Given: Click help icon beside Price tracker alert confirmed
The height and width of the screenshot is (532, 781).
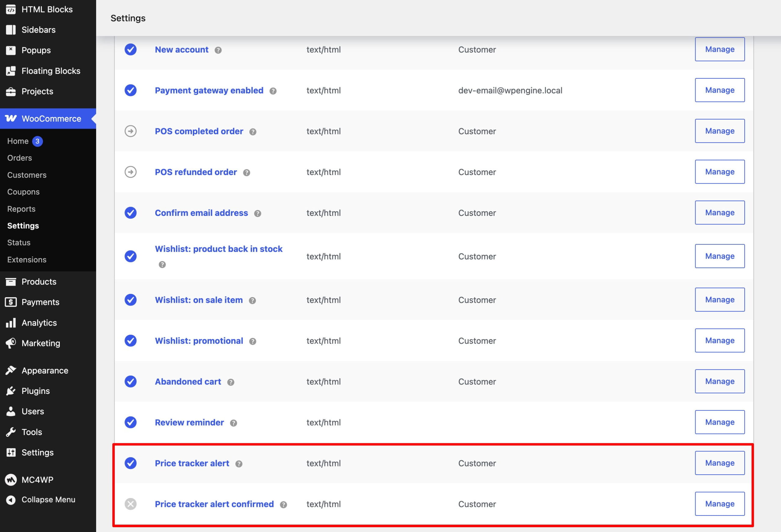Looking at the screenshot, I should click(x=283, y=505).
